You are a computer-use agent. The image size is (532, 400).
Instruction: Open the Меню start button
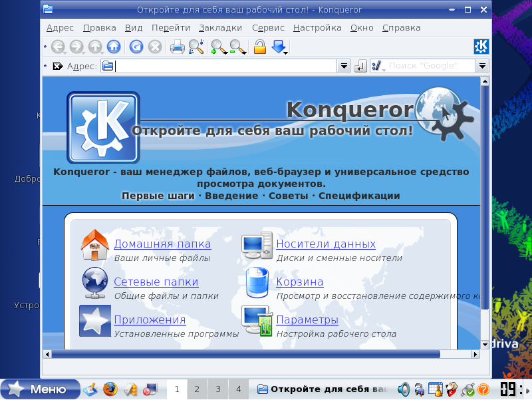(x=40, y=389)
